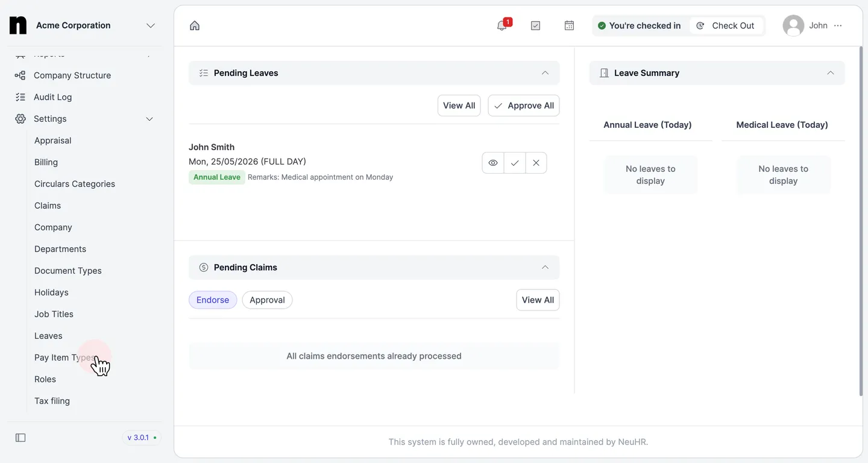Viewport: 868px width, 463px height.
Task: Open Appraisal settings
Action: pos(53,140)
